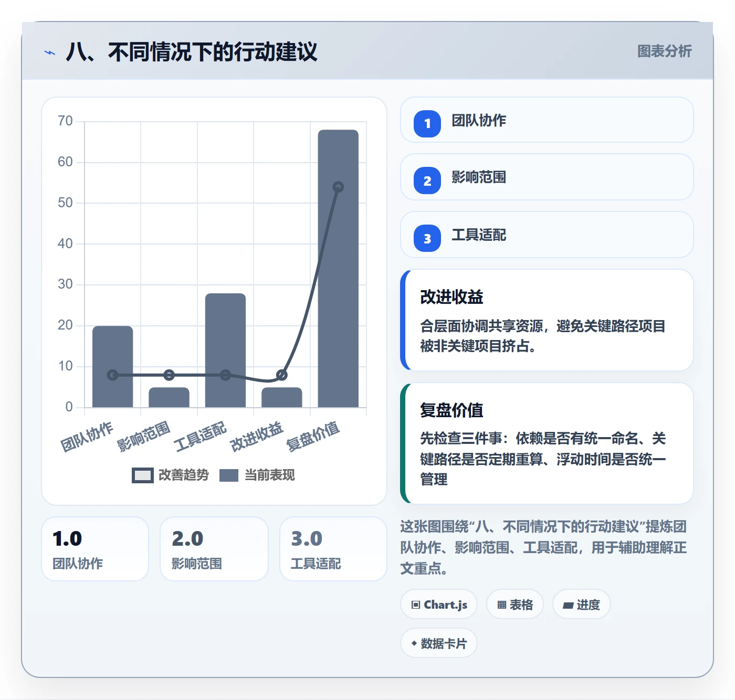Select the 团队协作 list item
Image resolution: width=735 pixels, height=700 pixels.
547,120
